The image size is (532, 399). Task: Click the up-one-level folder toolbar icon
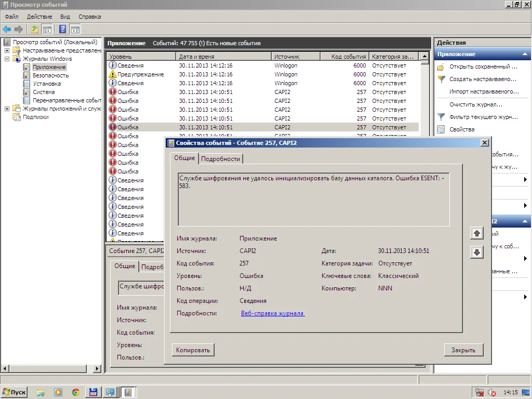(35, 29)
